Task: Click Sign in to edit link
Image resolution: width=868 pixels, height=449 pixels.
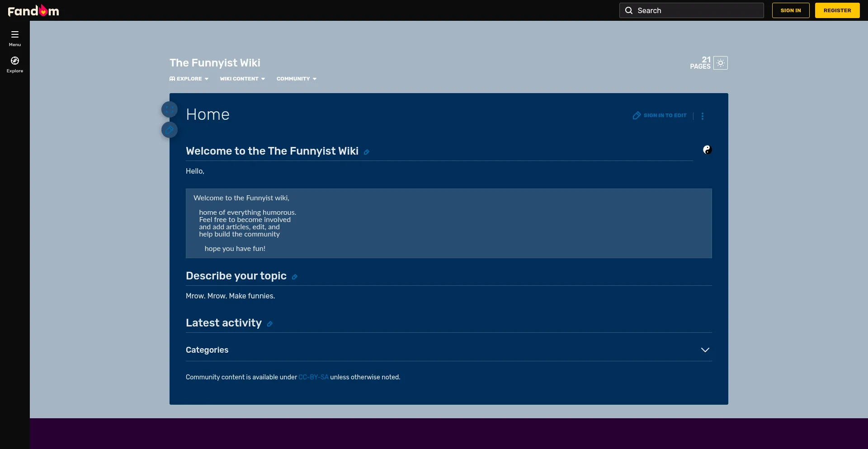Action: pos(660,116)
